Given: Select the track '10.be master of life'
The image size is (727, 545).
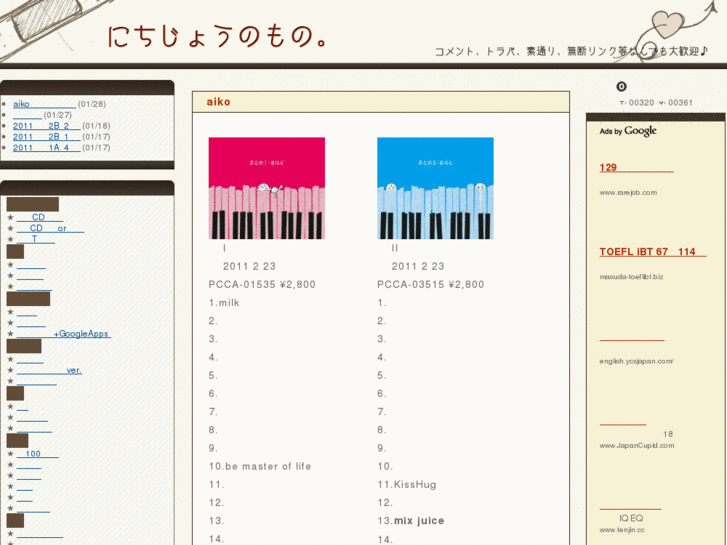Looking at the screenshot, I should click(260, 466).
